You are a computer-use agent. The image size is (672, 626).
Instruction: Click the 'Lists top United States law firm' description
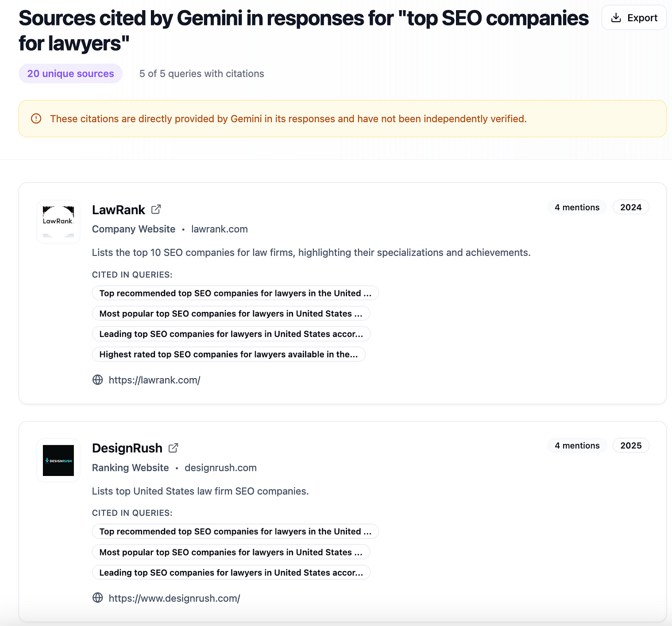click(x=200, y=491)
